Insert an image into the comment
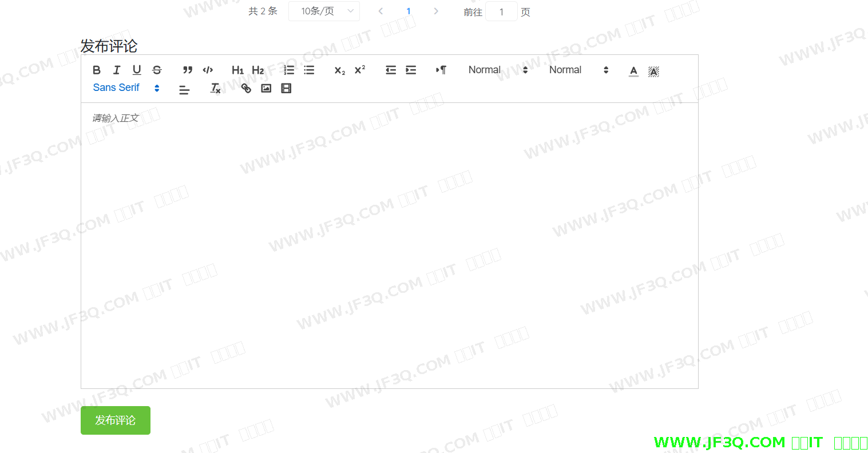Screen dimensions: 868x453 click(x=266, y=88)
